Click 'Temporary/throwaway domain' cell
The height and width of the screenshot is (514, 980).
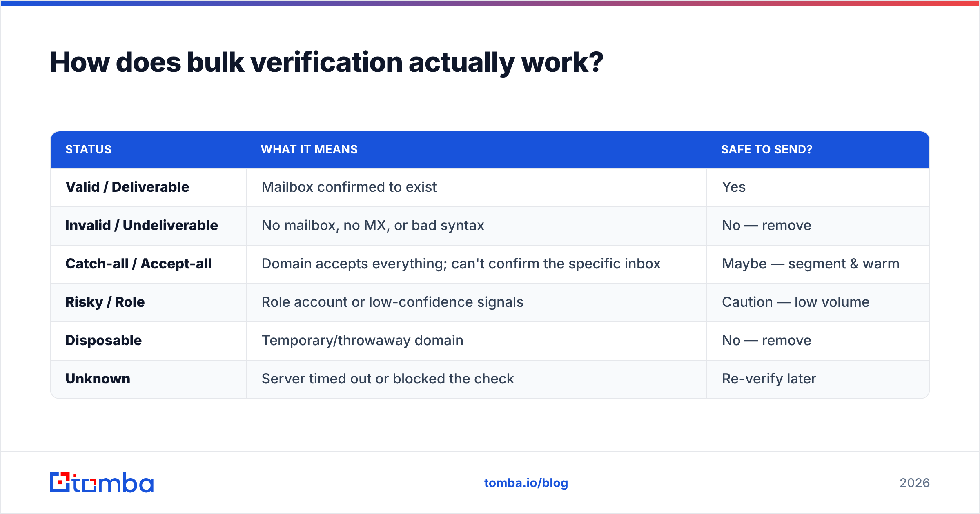[x=476, y=341]
